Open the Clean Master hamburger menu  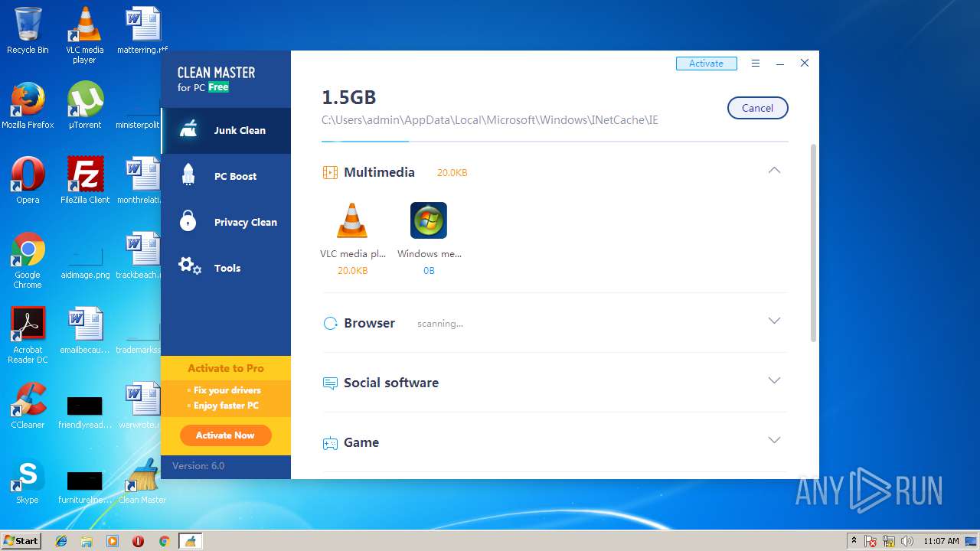point(756,64)
